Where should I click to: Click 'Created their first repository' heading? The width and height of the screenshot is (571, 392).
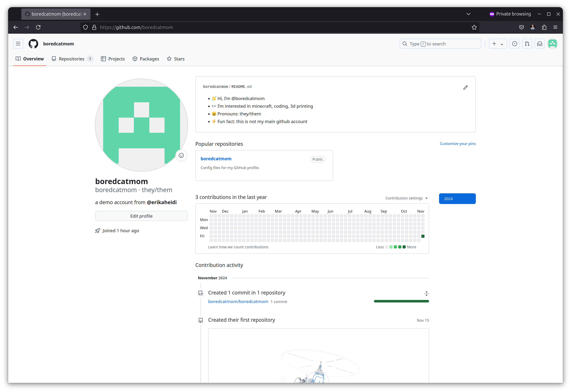[241, 320]
